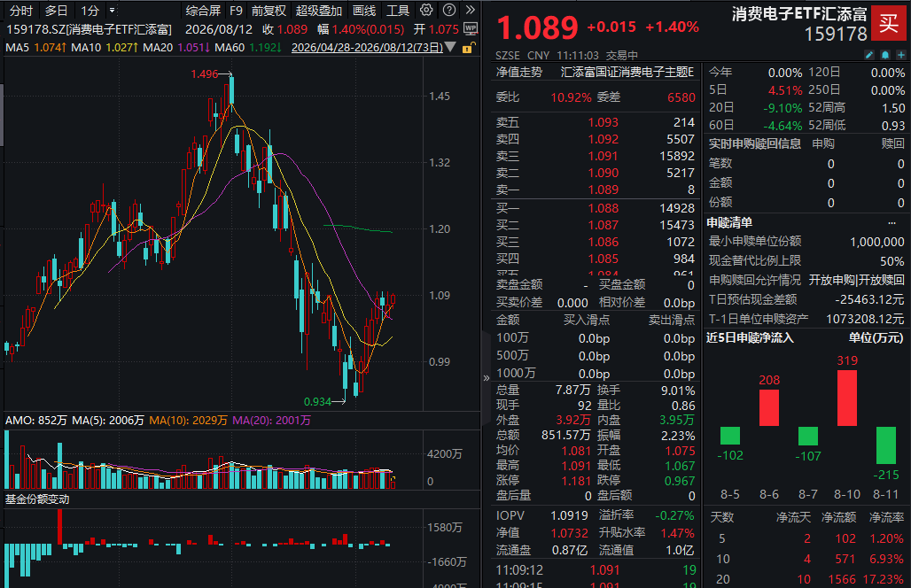Open the 申赎清单 ellipsis menu
This screenshot has height=588, width=911.
892,223
